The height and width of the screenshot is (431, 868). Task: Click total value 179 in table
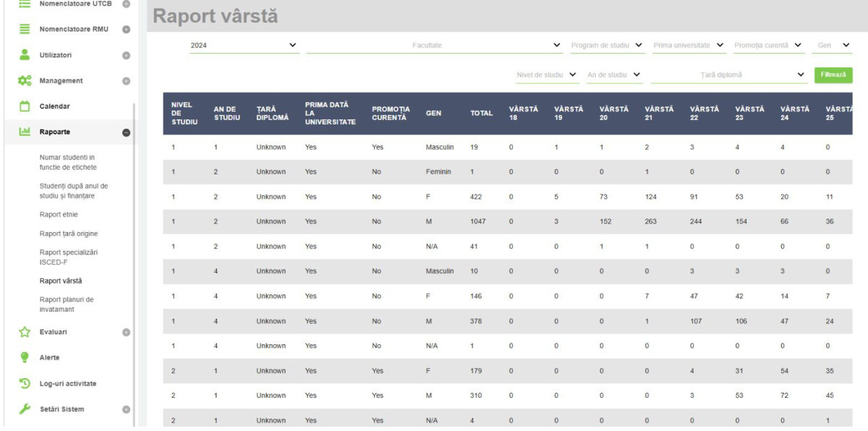[477, 371]
